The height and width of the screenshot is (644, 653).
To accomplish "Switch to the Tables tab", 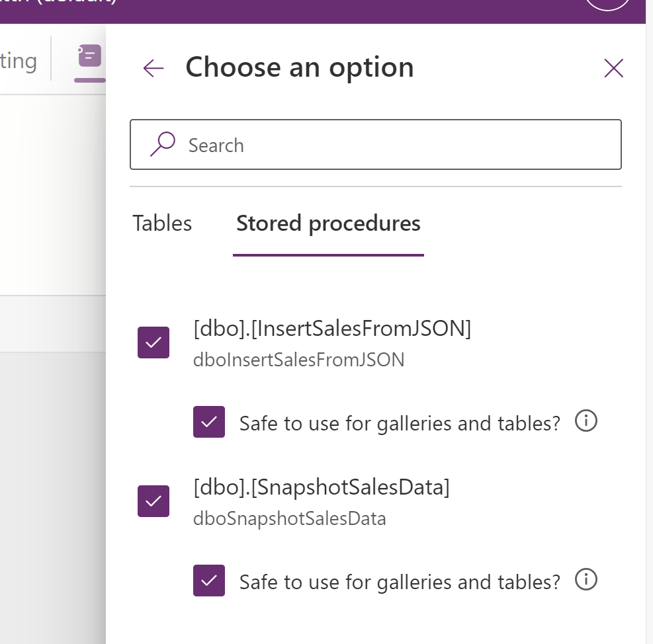I will tap(161, 223).
